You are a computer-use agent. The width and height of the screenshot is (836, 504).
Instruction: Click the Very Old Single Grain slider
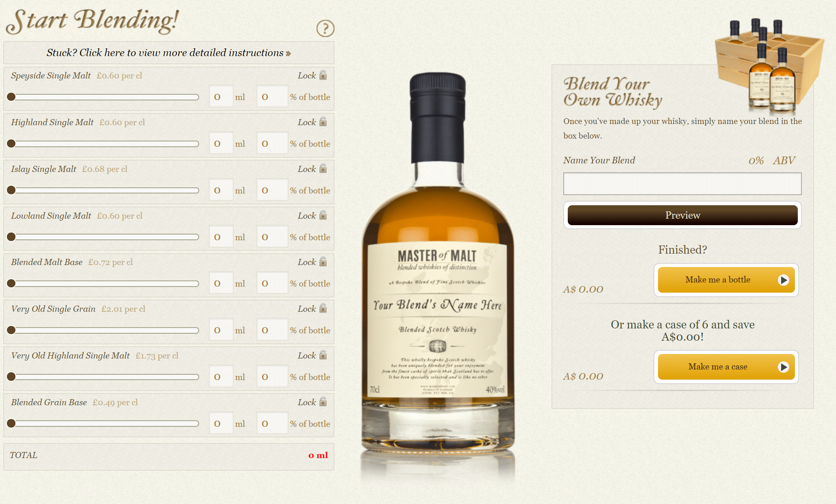tap(103, 330)
